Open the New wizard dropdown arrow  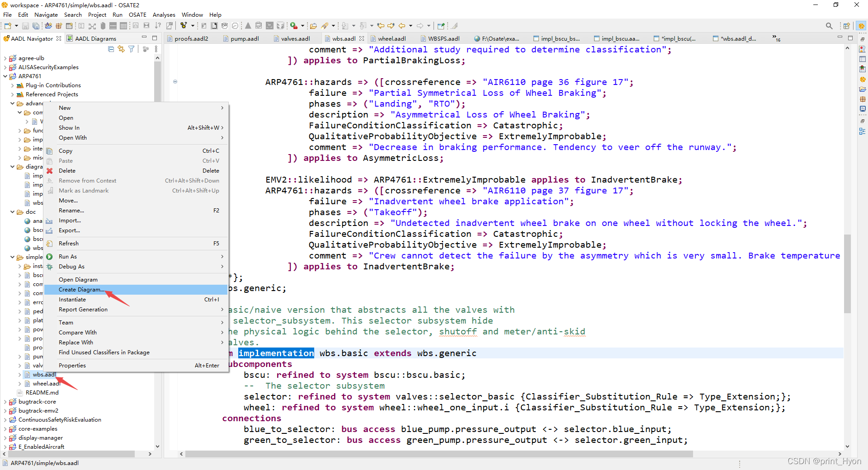click(x=16, y=26)
